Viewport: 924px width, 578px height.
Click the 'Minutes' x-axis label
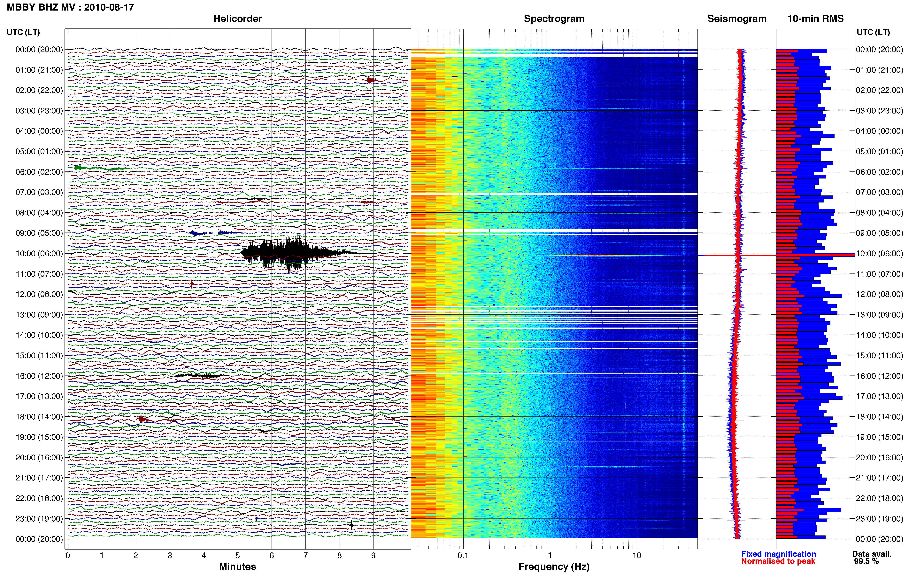coord(238,566)
